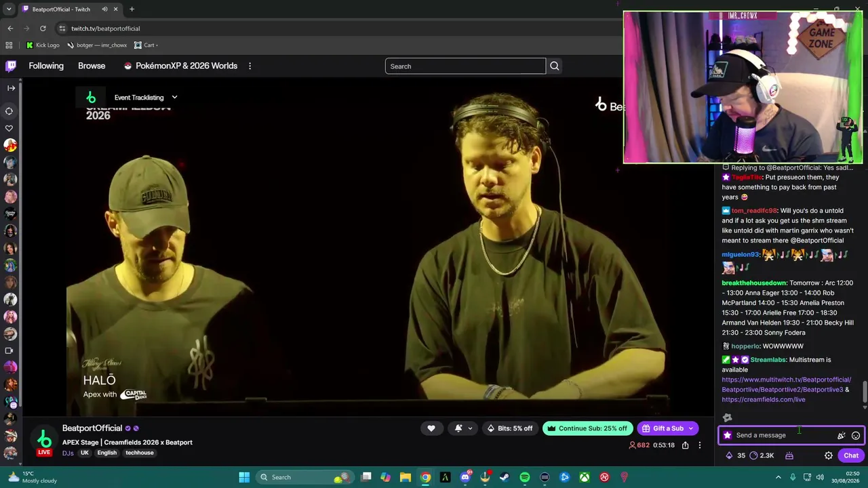This screenshot has width=868, height=488.
Task: Open channel points balance showing 2.3K
Action: point(762,455)
